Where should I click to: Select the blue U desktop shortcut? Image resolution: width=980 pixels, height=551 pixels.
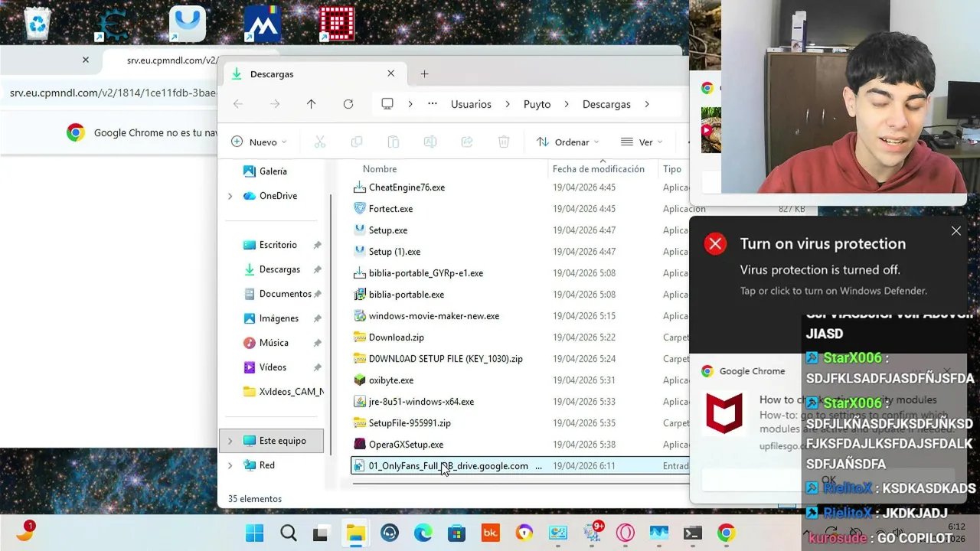pos(188,24)
